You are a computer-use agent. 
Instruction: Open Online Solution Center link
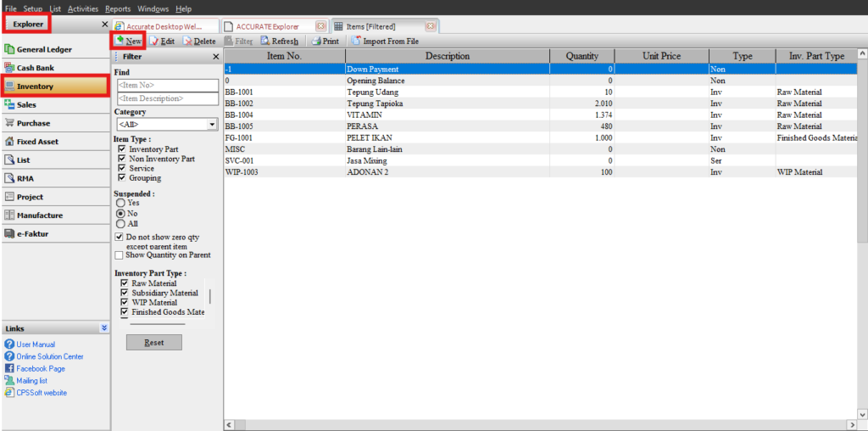(x=50, y=356)
